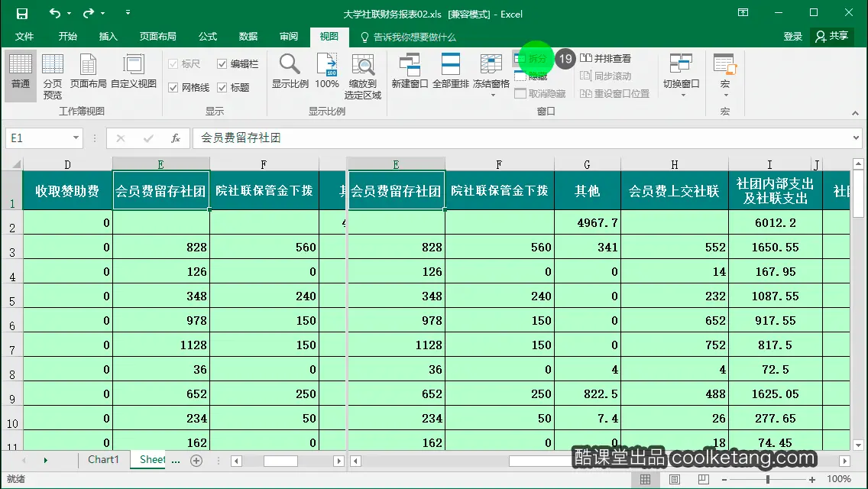This screenshot has height=489, width=868.
Task: Click 登录 sign in link
Action: [x=792, y=37]
